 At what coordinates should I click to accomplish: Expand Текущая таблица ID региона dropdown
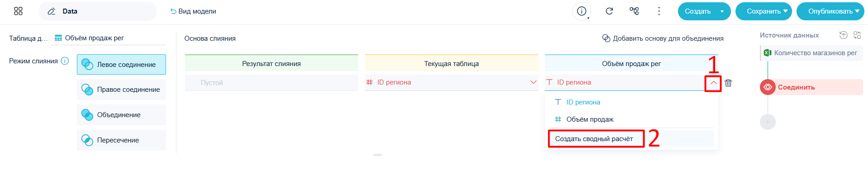coord(533,82)
